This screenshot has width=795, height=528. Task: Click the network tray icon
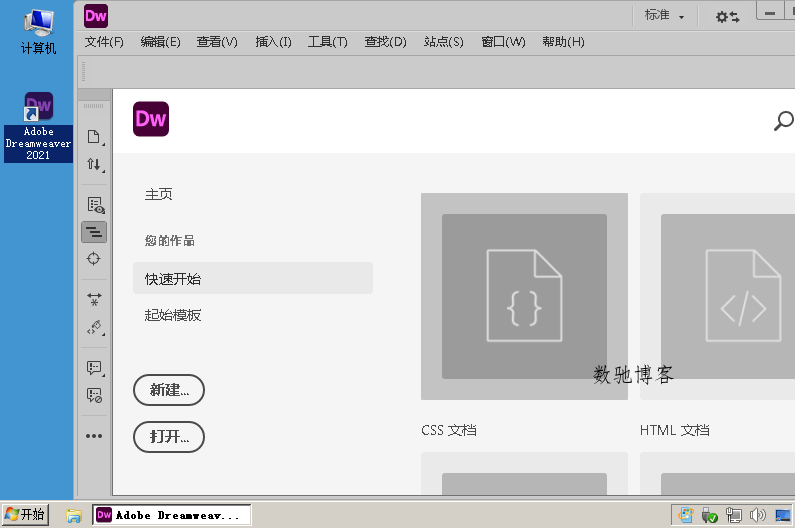[x=733, y=515]
